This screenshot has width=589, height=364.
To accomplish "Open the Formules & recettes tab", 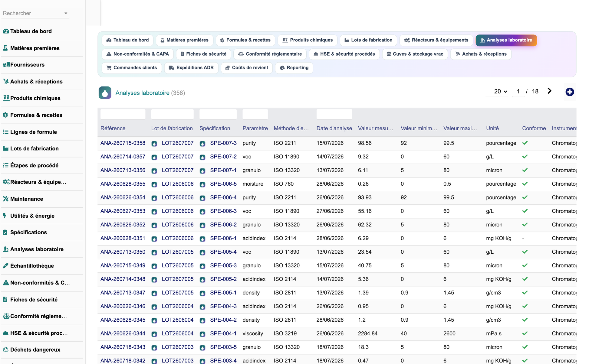I will click(245, 40).
